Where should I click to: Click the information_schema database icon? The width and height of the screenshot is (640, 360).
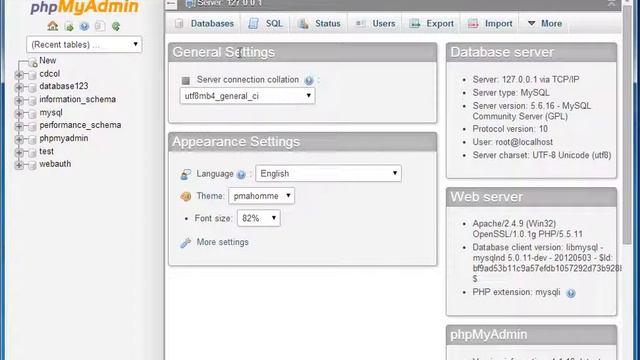click(x=32, y=100)
